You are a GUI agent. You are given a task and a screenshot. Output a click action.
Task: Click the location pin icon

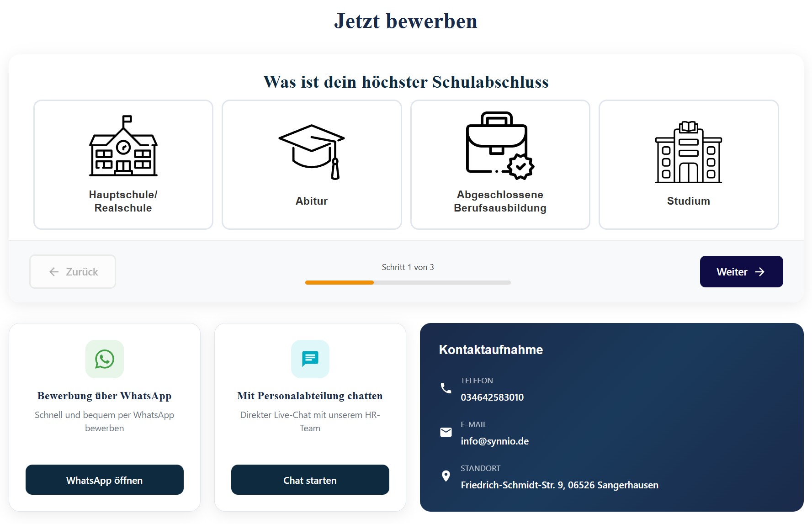coord(446,476)
